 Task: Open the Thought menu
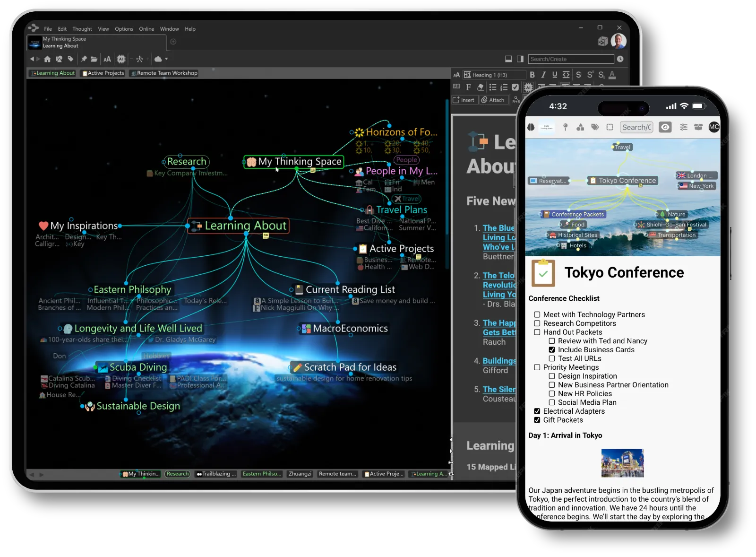pyautogui.click(x=82, y=29)
